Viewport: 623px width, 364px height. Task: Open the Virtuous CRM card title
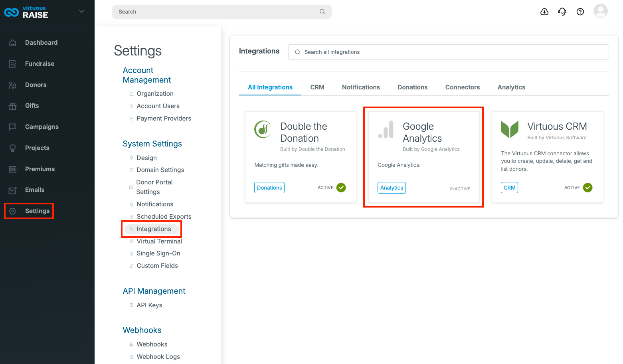coord(557,127)
